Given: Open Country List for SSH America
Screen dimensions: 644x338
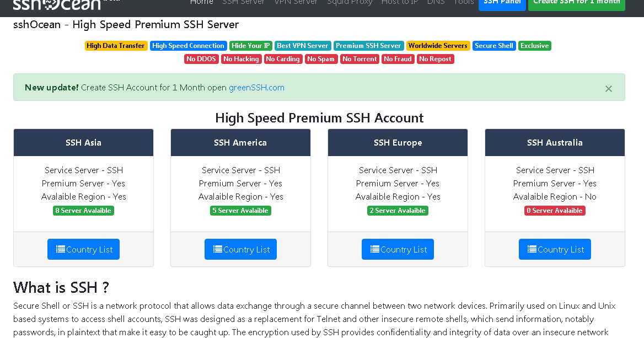Looking at the screenshot, I should (x=241, y=249).
